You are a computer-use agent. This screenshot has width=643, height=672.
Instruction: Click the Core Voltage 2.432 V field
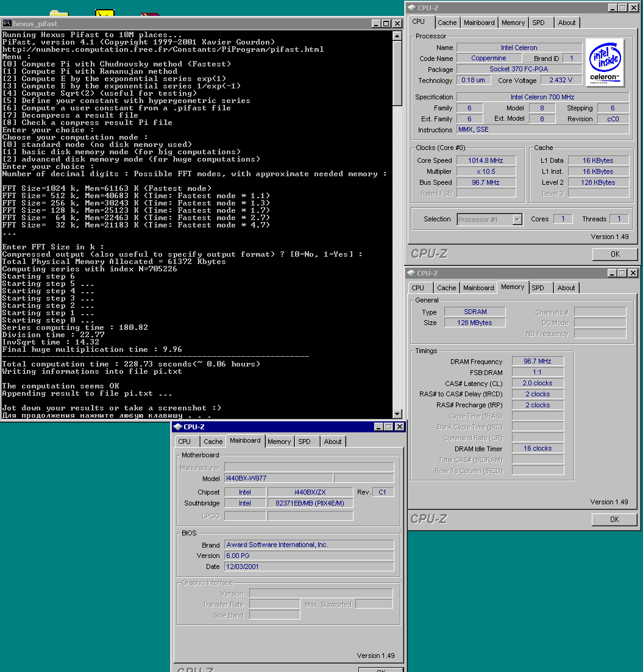point(560,80)
